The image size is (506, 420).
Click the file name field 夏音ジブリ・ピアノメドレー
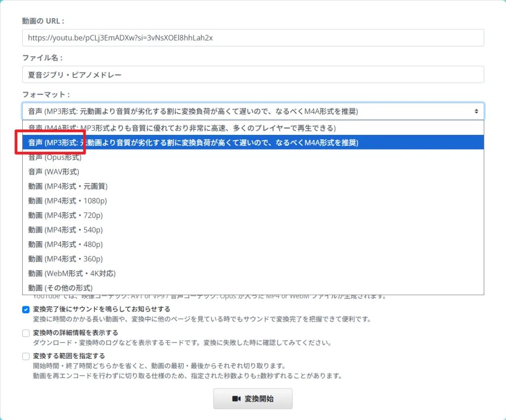click(x=253, y=75)
